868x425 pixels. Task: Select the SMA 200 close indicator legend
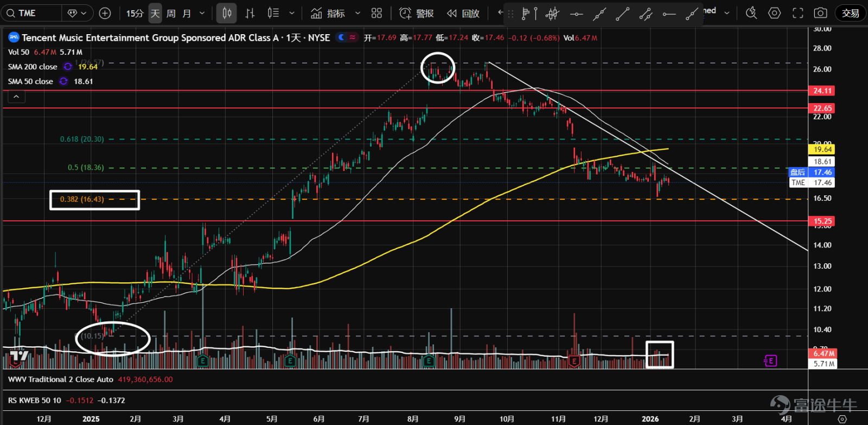click(33, 67)
